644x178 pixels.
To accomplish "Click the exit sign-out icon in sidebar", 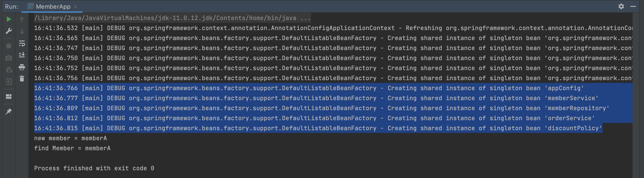I will (9, 82).
